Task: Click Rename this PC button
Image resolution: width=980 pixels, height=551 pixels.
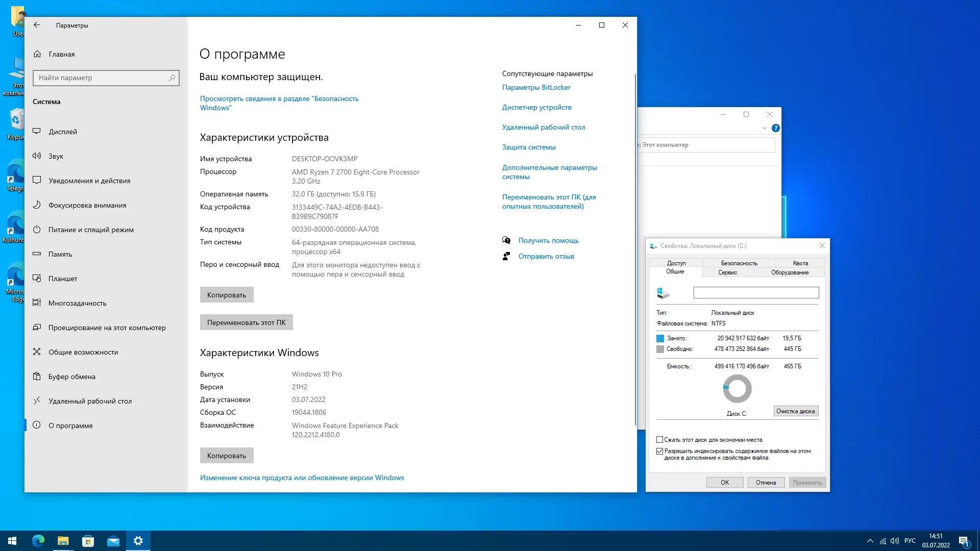Action: pos(246,322)
